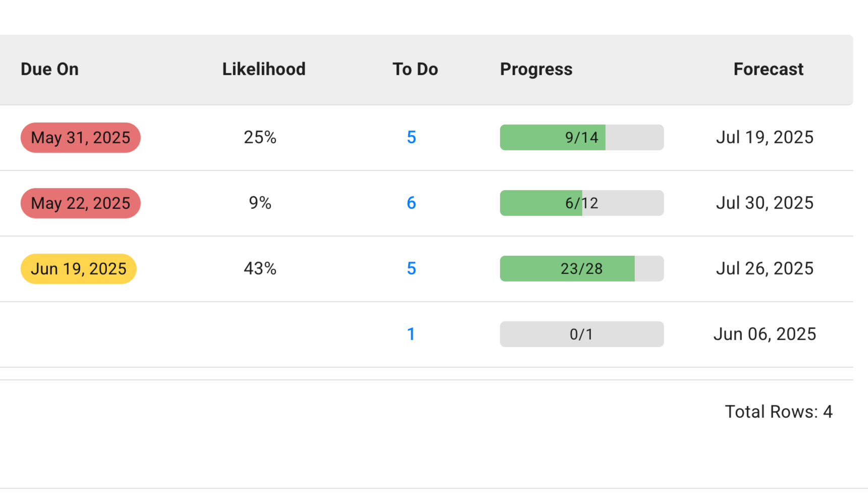Click the empty 0/1 progress bar
Viewport: 868px width, 494px height.
[x=581, y=334]
